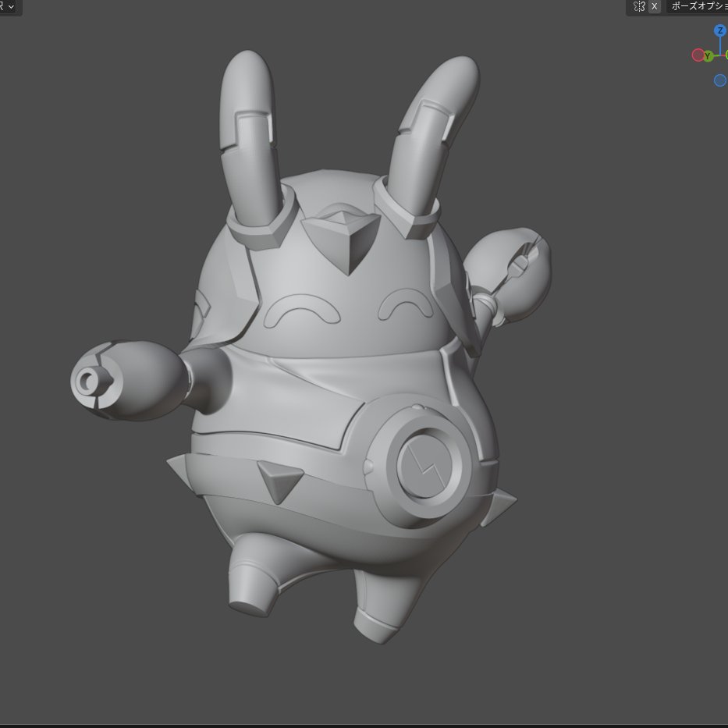Click the butterfly mirror symmetry icon
The image size is (728, 728).
click(639, 6)
